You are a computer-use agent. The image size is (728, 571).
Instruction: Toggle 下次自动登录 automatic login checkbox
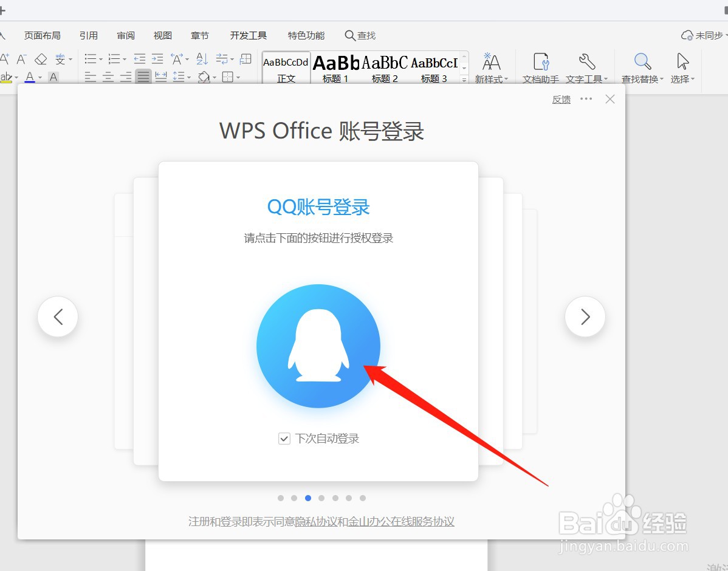(x=284, y=439)
